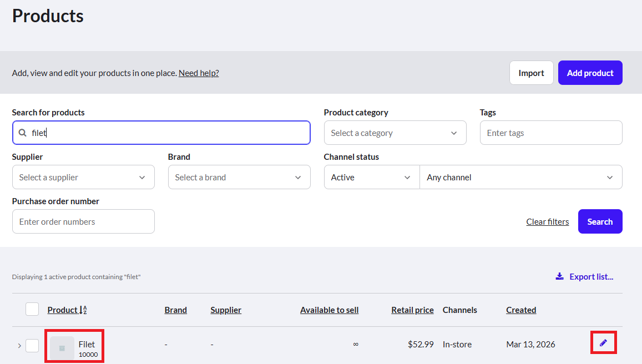Expand the Filet product row chevron
This screenshot has width=642, height=364.
point(19,346)
